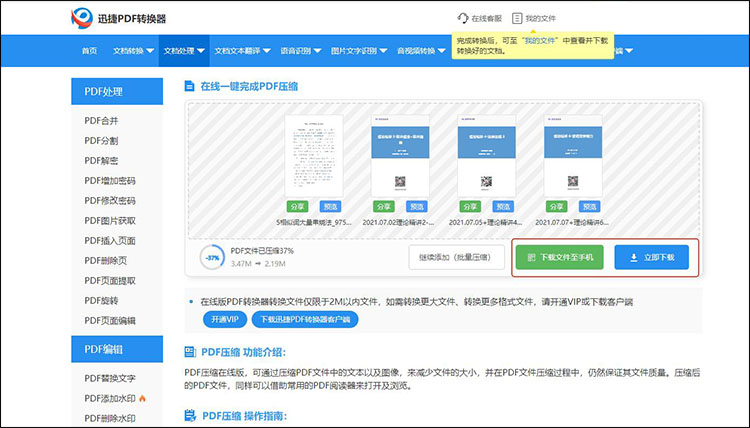Viewport: 750px width, 428px height.
Task: Select PDF图片获取 in the sidebar
Action: coord(110,220)
